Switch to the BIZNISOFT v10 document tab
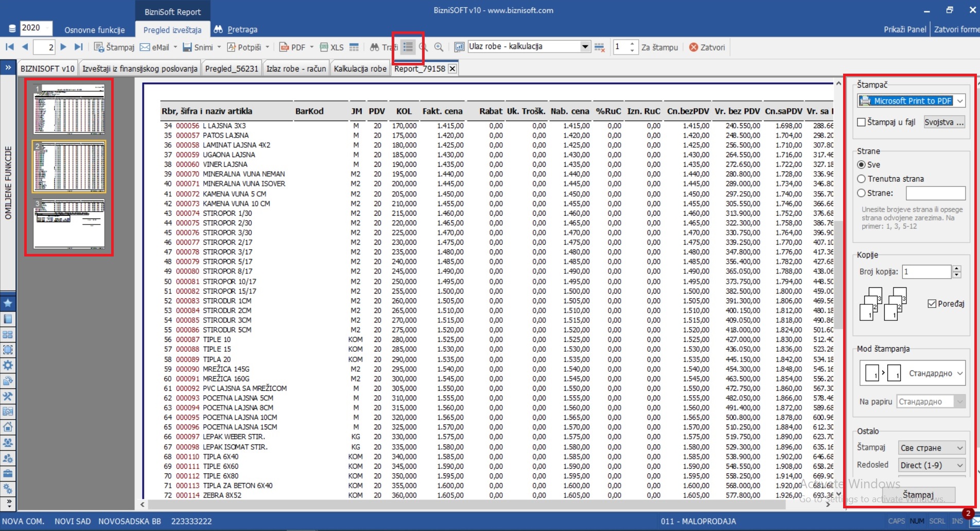The width and height of the screenshot is (980, 531). (x=47, y=68)
